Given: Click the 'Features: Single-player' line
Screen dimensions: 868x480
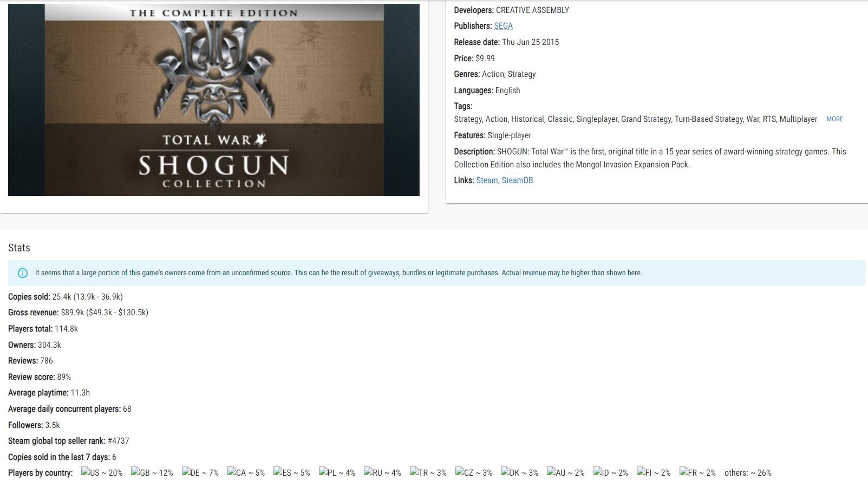Looking at the screenshot, I should coord(493,135).
